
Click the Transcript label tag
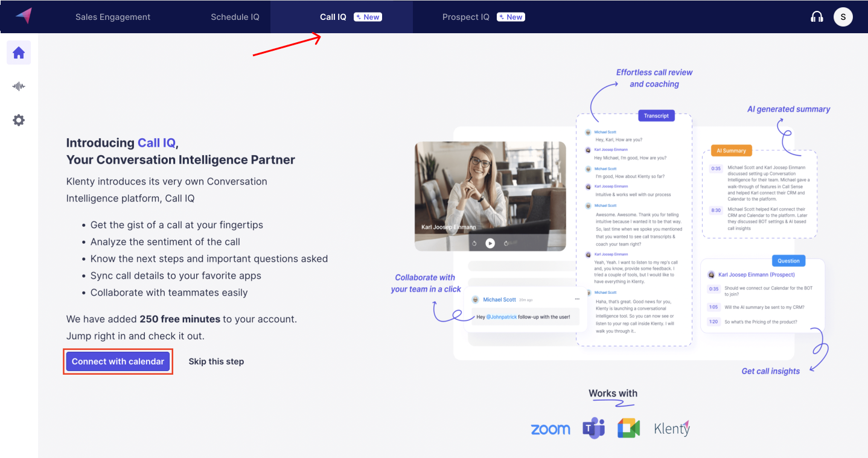[656, 115]
